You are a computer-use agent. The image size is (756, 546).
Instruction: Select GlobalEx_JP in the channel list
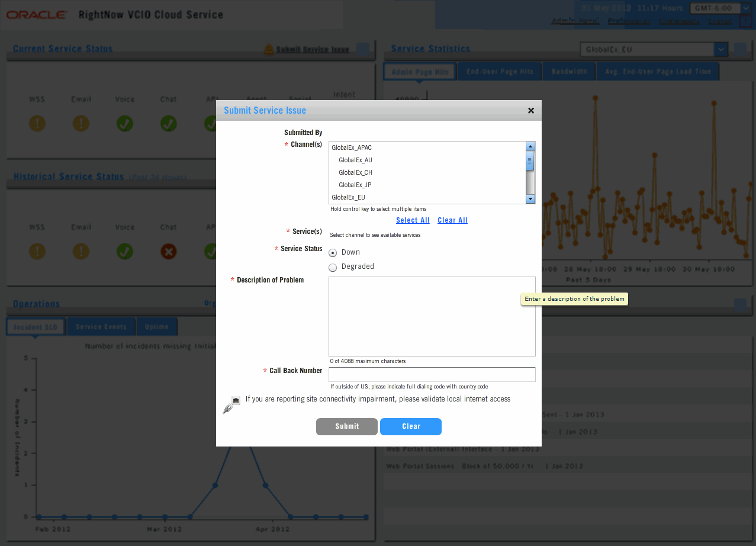427,185
